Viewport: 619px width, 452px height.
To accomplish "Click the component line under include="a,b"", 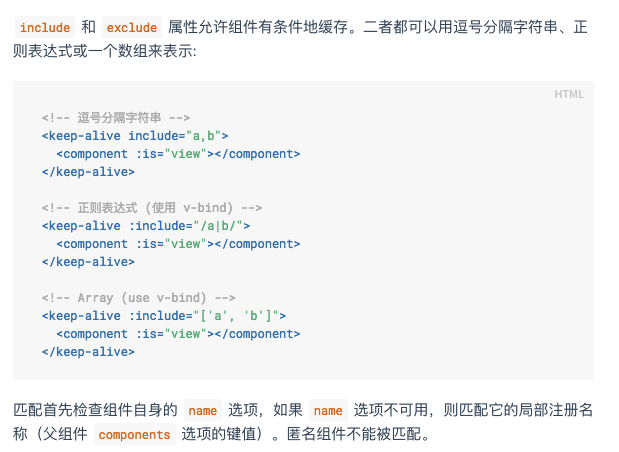I will (x=178, y=154).
